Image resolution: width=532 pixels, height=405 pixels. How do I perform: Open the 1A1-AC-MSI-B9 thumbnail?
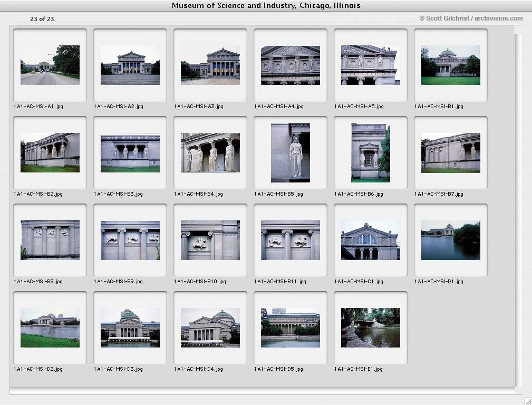point(130,240)
